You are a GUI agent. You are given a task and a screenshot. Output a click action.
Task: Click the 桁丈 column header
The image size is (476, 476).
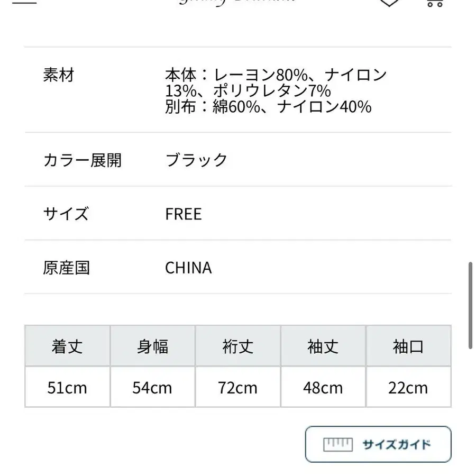pyautogui.click(x=237, y=346)
